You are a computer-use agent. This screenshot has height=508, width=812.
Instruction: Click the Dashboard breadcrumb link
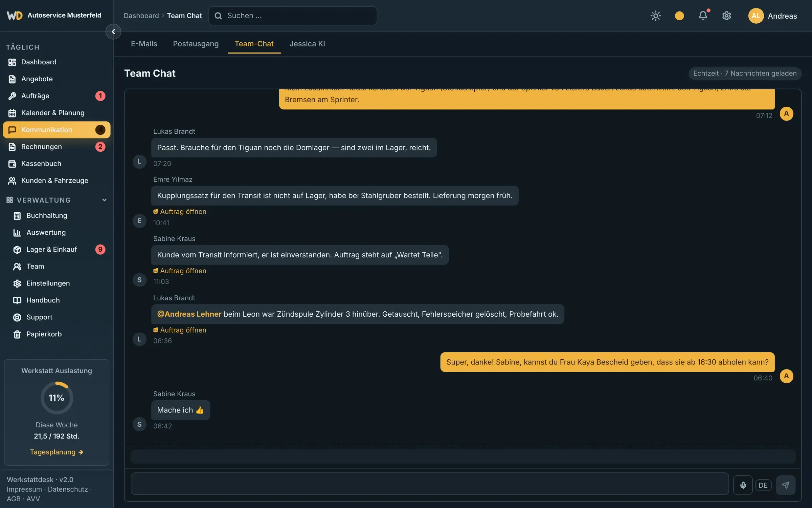click(141, 16)
